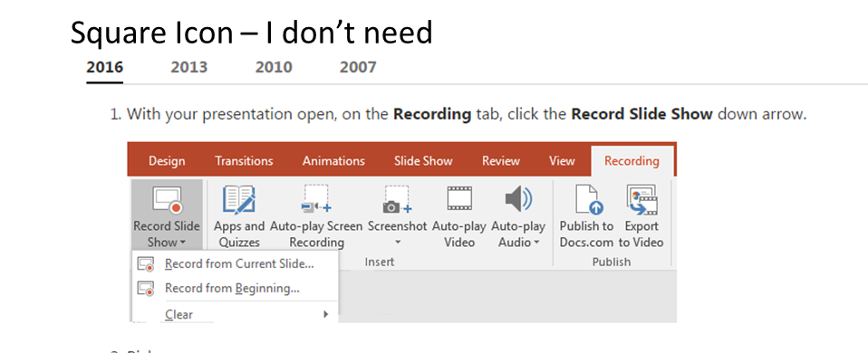The height and width of the screenshot is (353, 868).
Task: Click the Auto-play Video label
Action: pos(458,234)
